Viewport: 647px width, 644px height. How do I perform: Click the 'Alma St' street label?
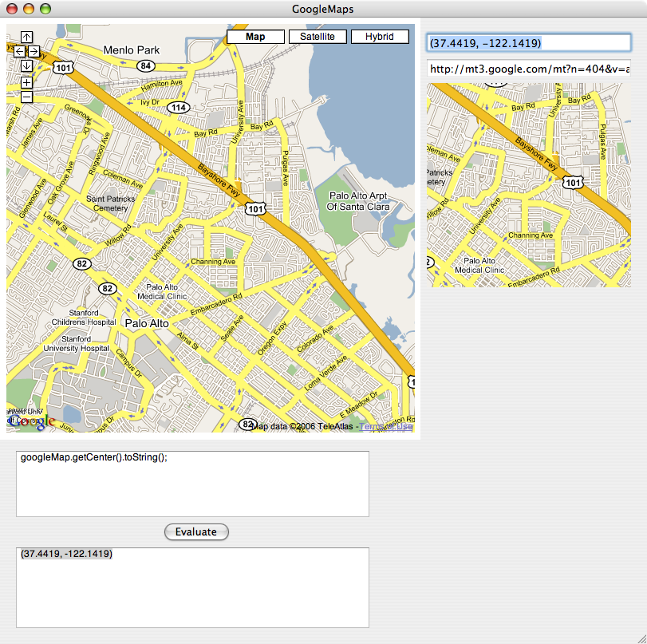click(x=188, y=341)
